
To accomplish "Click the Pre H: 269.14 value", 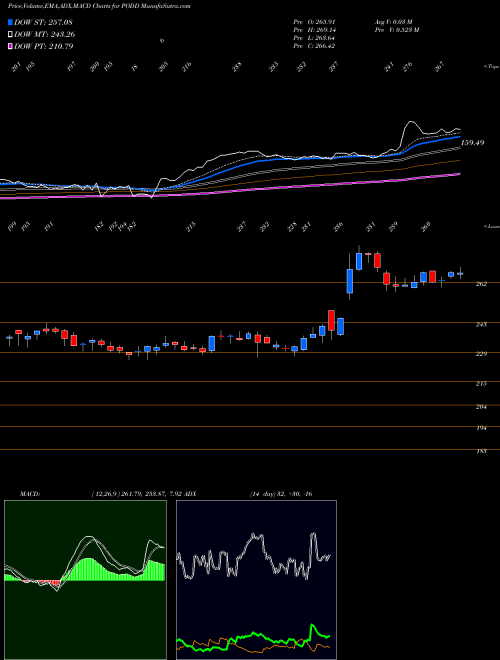I will pyautogui.click(x=314, y=30).
